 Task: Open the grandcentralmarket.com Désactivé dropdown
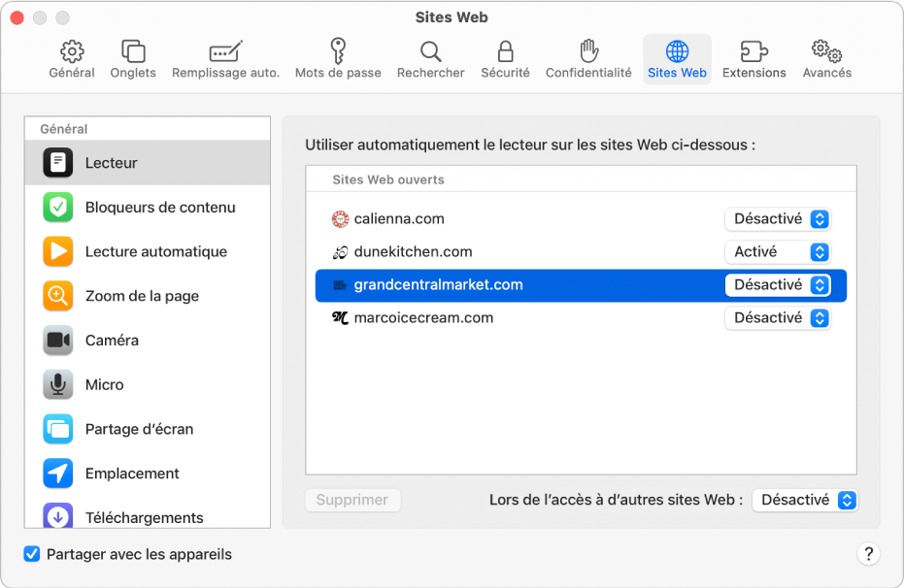[x=778, y=285]
